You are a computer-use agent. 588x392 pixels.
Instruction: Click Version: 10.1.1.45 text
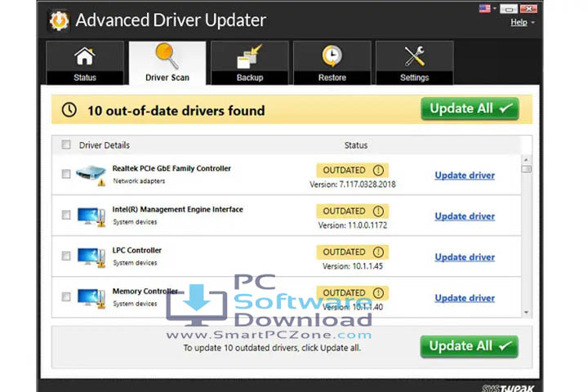click(353, 266)
